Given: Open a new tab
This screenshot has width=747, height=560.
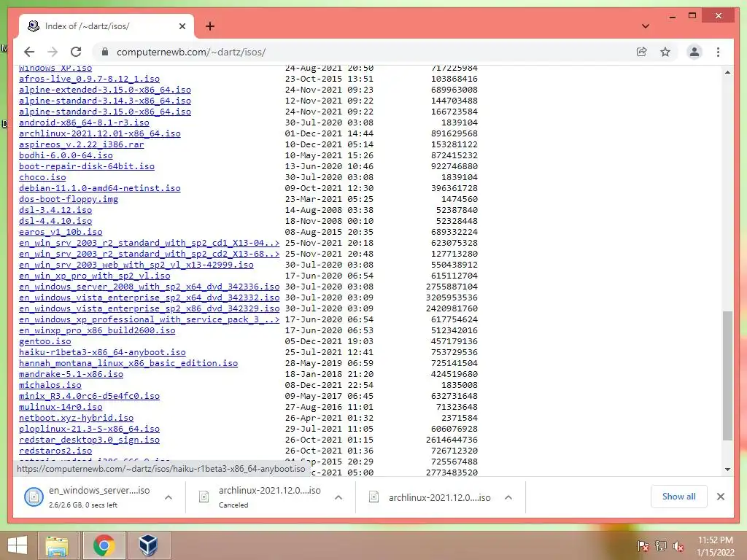Looking at the screenshot, I should (x=209, y=26).
